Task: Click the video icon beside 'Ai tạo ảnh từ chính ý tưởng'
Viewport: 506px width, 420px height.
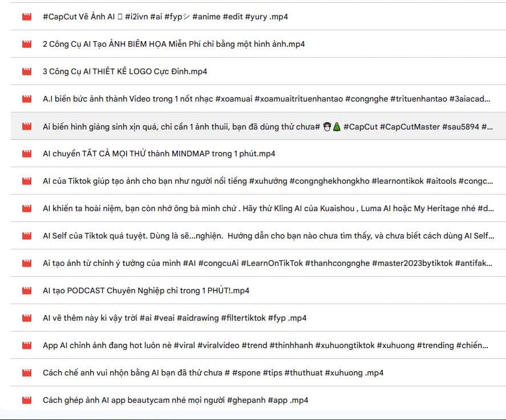Action: [27, 263]
